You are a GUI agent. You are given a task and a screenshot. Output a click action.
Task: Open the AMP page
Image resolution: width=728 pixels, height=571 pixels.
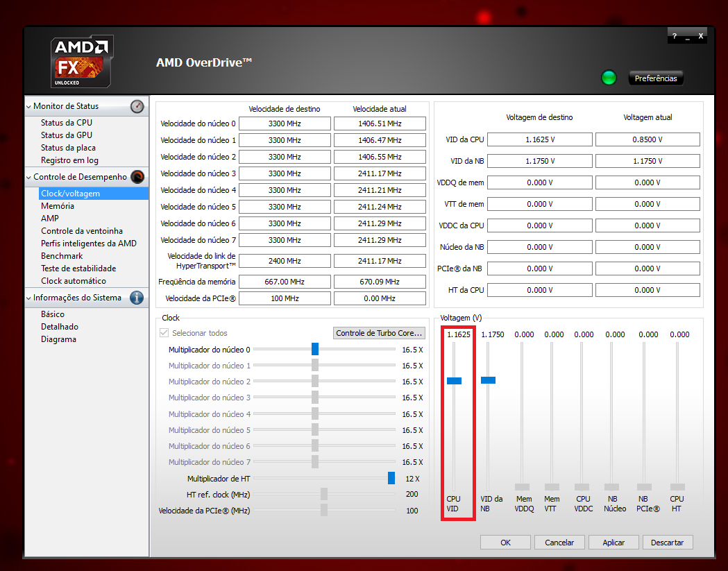[50, 218]
